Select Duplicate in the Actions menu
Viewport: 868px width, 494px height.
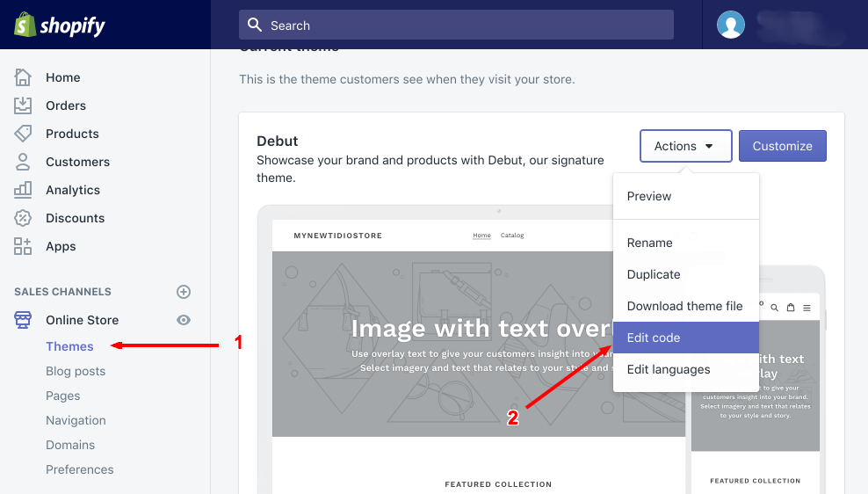coord(686,275)
